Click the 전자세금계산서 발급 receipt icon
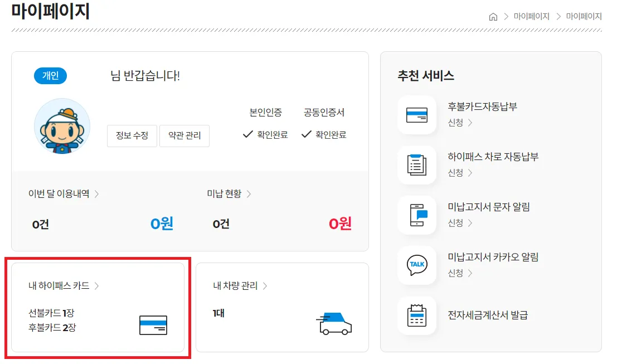The image size is (617, 364). [x=416, y=316]
